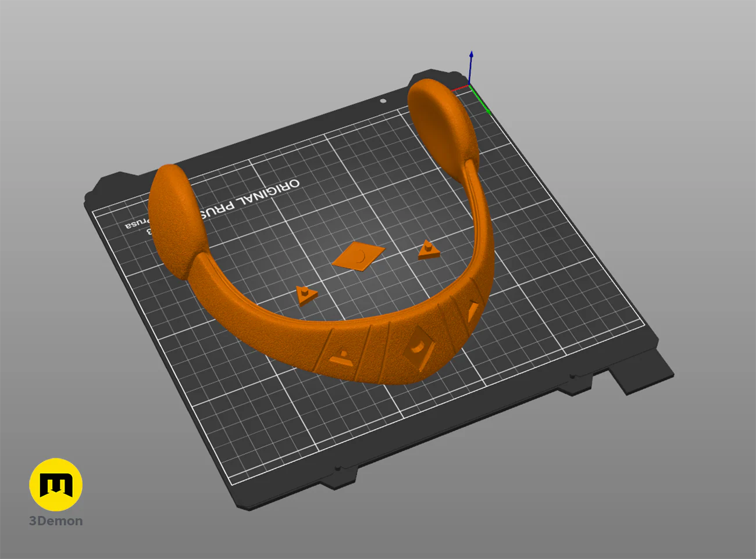The height and width of the screenshot is (559, 756).
Task: Click the small triangle part near the headband front
Action: (x=305, y=295)
